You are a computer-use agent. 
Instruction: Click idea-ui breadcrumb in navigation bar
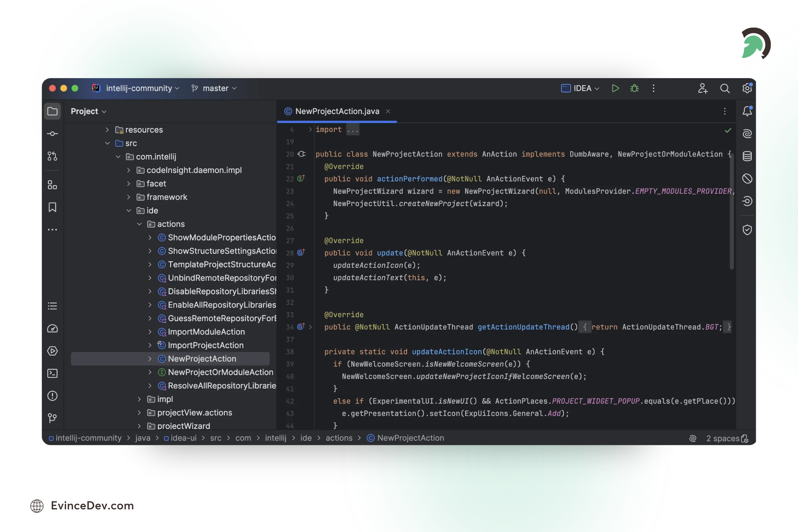pos(180,438)
